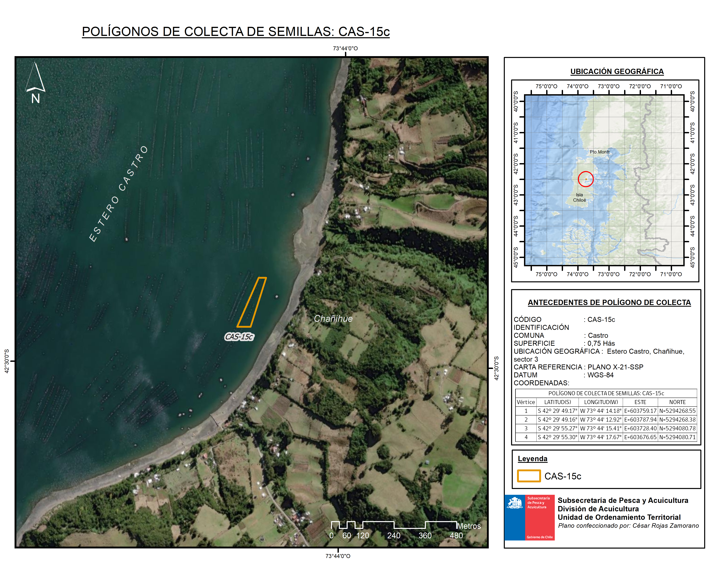
Task: Click the LONGITUD(W) column header
Action: point(601,402)
